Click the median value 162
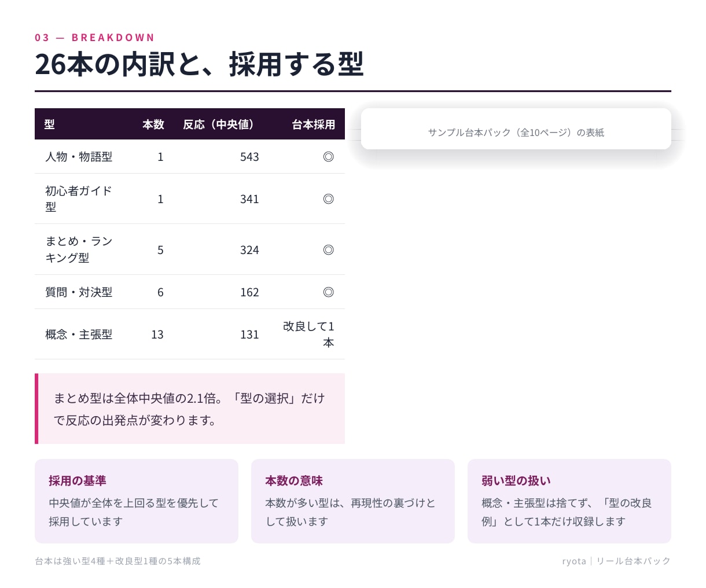This screenshot has height=588, width=706. click(249, 292)
